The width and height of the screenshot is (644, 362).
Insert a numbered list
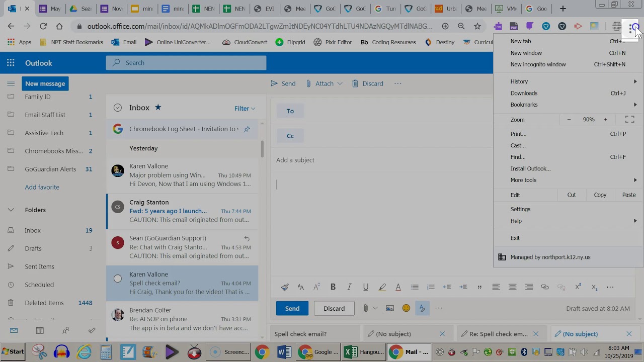(431, 287)
